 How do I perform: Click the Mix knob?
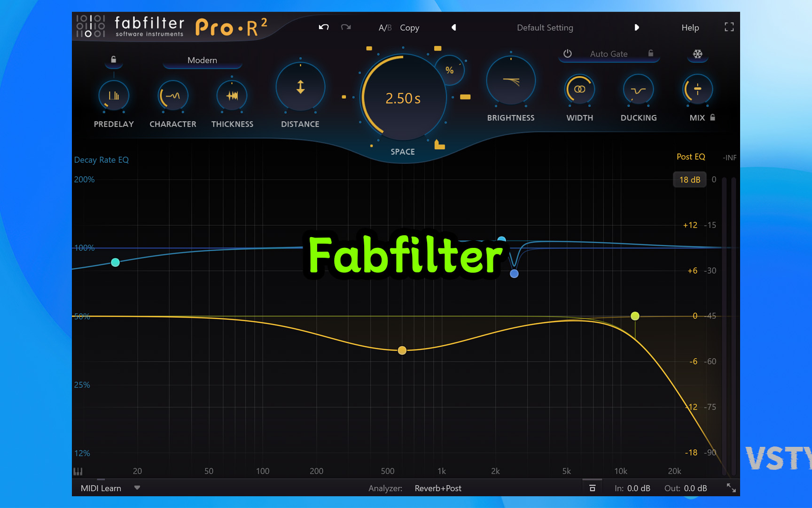point(697,89)
